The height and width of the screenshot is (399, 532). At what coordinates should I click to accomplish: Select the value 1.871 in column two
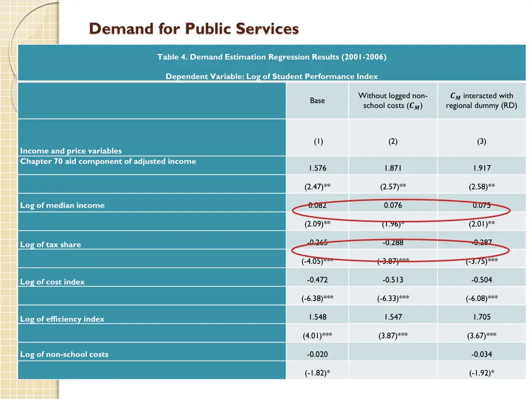[x=393, y=168]
